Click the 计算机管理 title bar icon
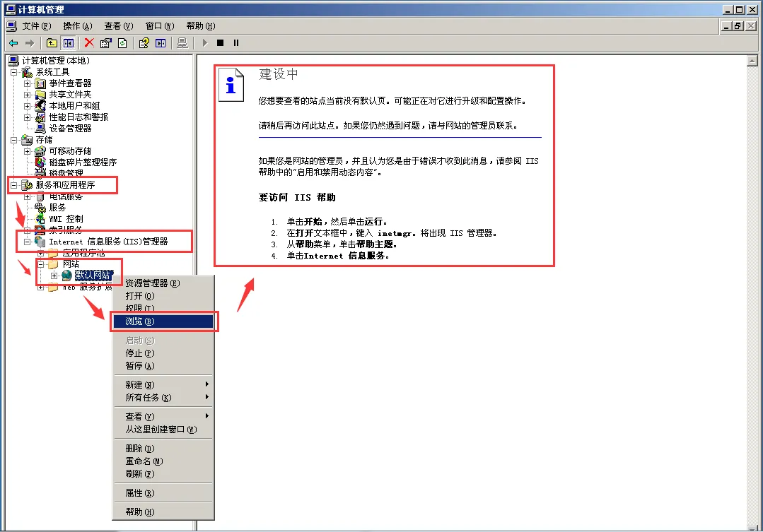Viewport: 763px width, 532px height. 11,9
